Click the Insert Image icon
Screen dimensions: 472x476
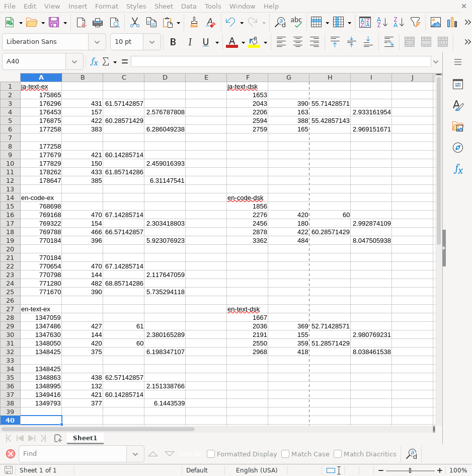436,23
